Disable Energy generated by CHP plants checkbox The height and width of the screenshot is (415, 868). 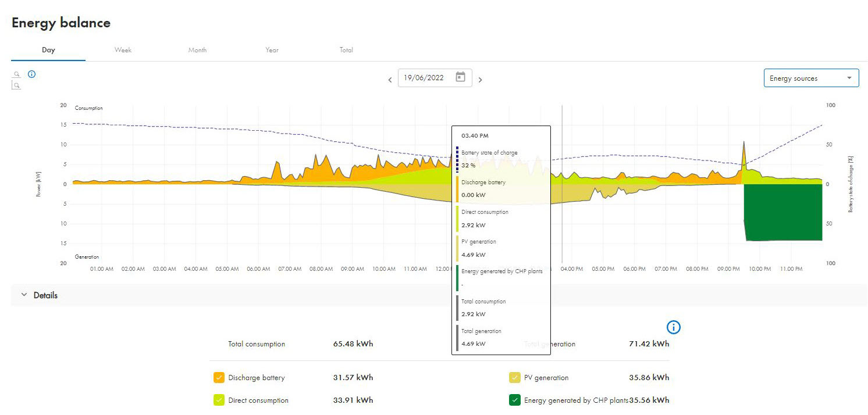[514, 400]
